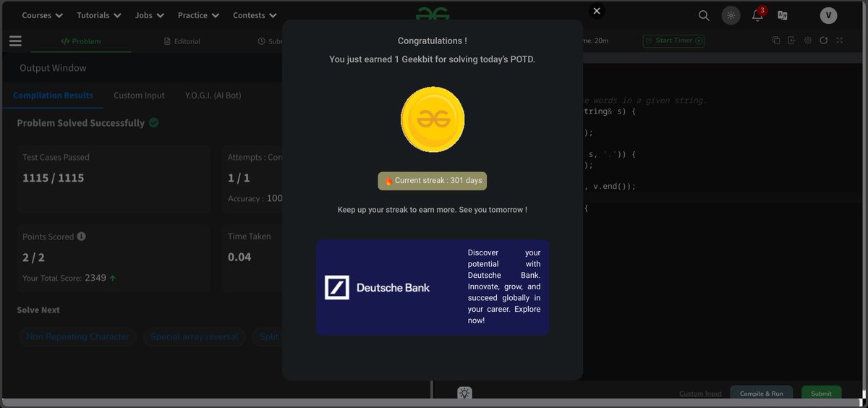
Task: Click the exit/import file icon in editor toolbar
Action: click(792, 41)
